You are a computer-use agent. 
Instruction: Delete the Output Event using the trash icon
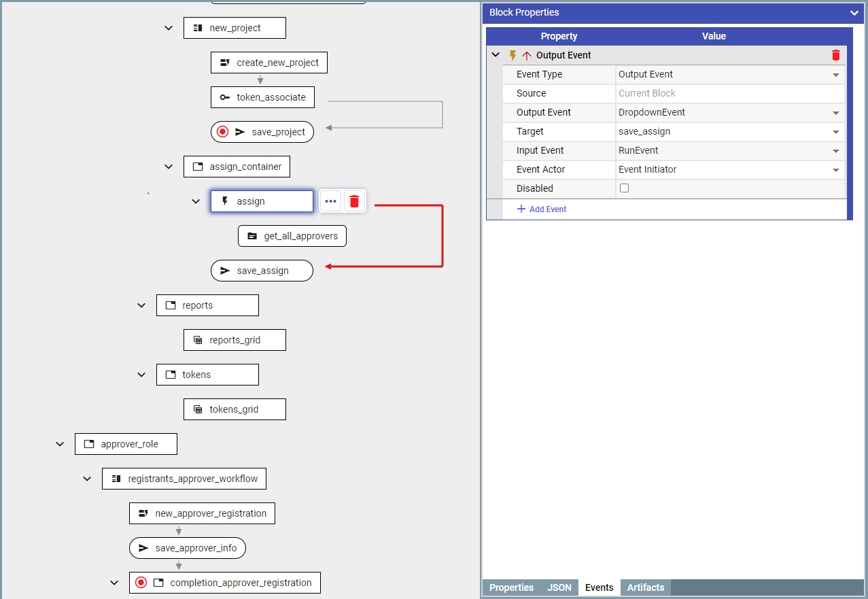tap(836, 56)
